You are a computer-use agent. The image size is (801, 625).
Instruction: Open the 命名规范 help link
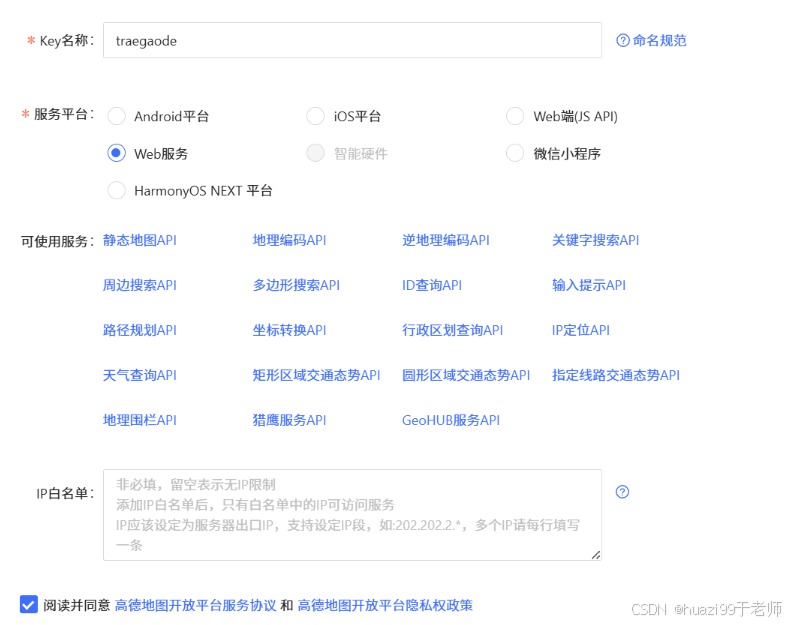coord(659,40)
